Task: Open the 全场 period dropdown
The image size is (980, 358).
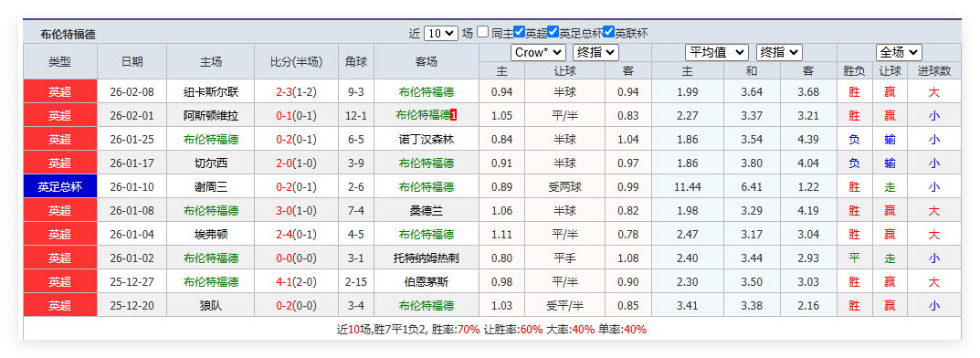Action: (899, 52)
